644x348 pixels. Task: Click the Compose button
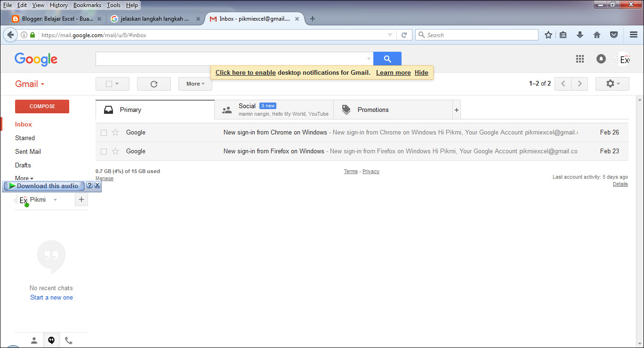click(x=42, y=106)
